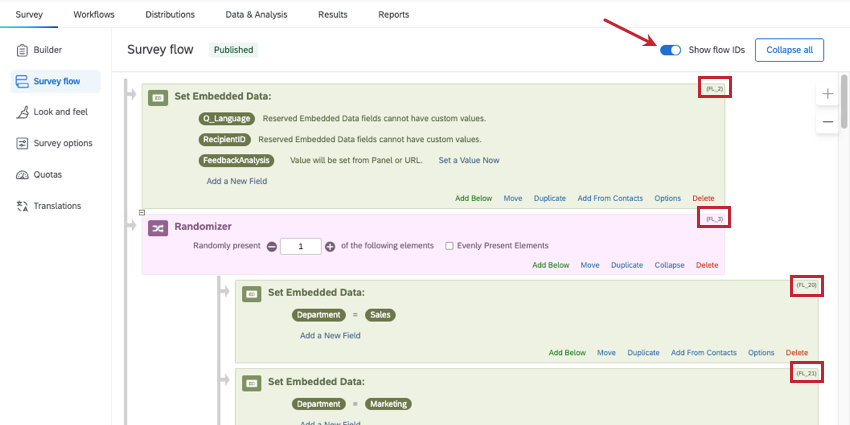The width and height of the screenshot is (850, 425).
Task: Click the Q_Language field pill
Action: point(227,119)
